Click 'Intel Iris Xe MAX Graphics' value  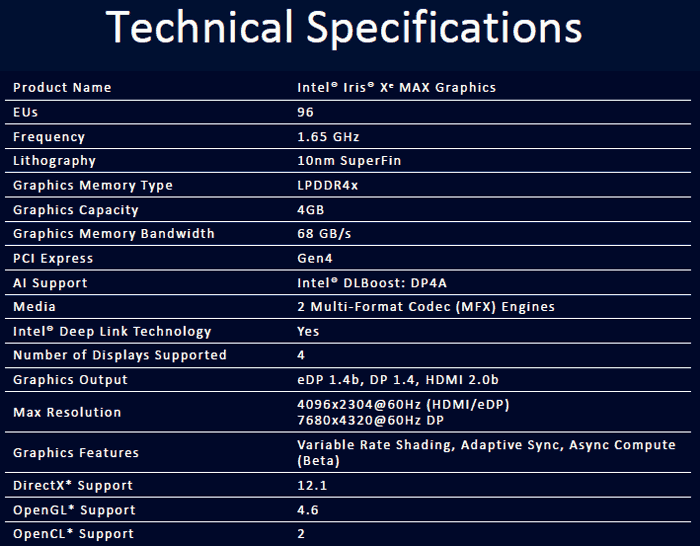(396, 88)
